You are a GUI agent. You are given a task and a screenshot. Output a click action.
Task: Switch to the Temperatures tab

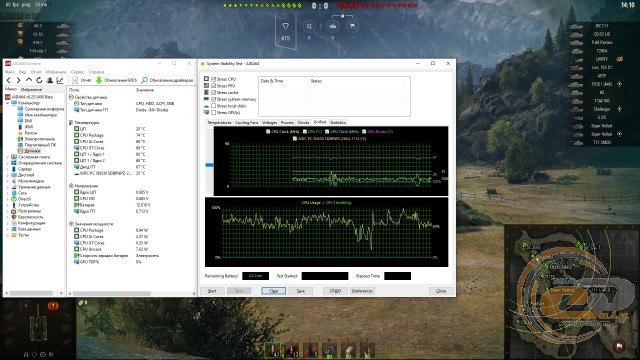[x=219, y=122]
